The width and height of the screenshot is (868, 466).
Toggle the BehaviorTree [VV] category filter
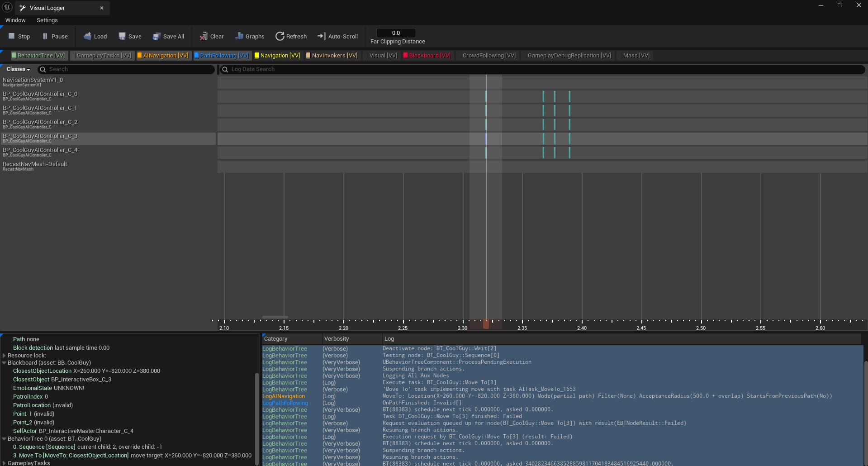coord(39,55)
